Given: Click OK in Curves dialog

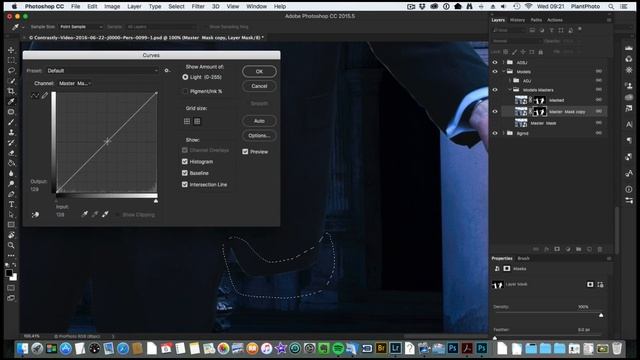Looking at the screenshot, I should coord(259,71).
